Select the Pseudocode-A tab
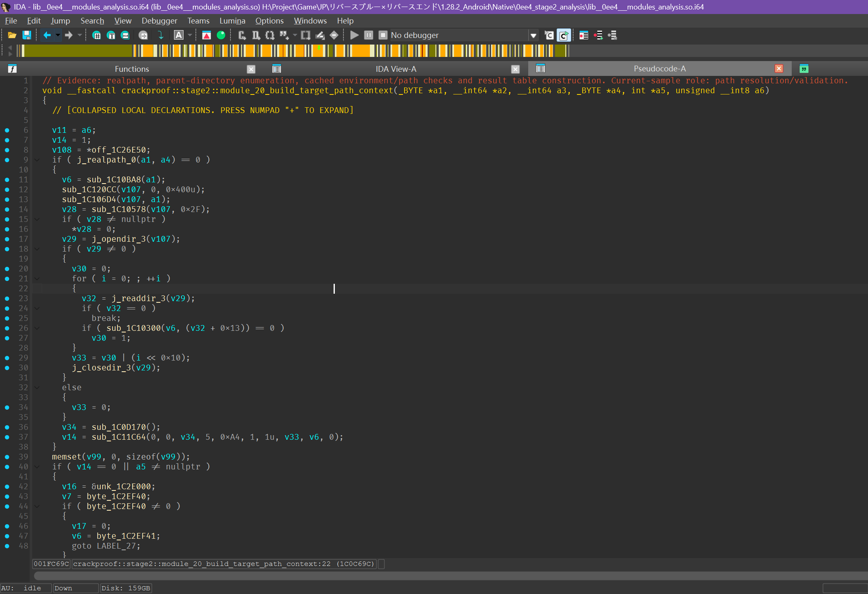 (x=659, y=69)
